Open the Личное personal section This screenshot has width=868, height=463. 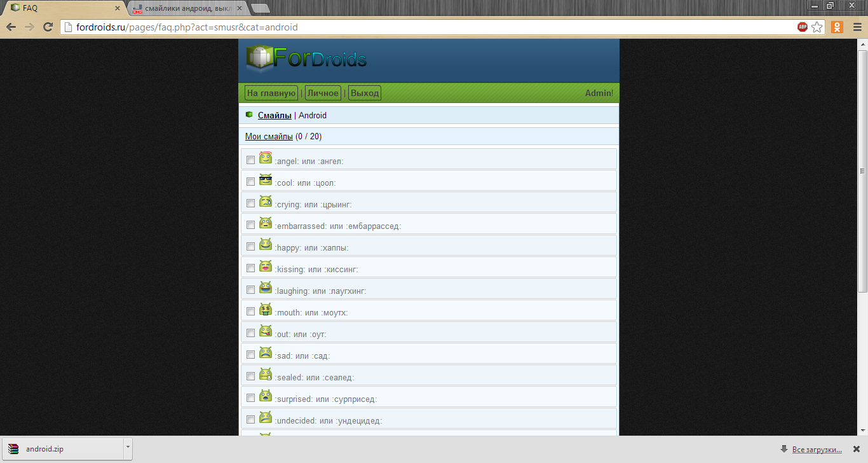click(x=323, y=93)
